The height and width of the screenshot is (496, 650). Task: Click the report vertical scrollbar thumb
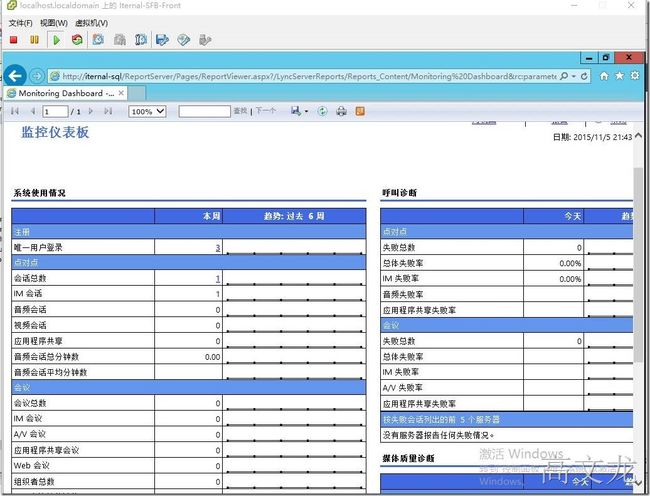point(638,265)
